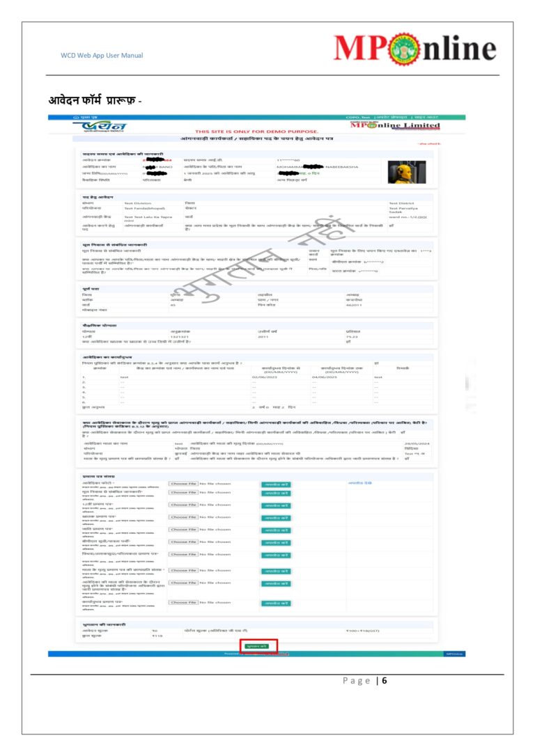Open the applicant photo thumbnail
535x756 pixels.
pos(407,172)
